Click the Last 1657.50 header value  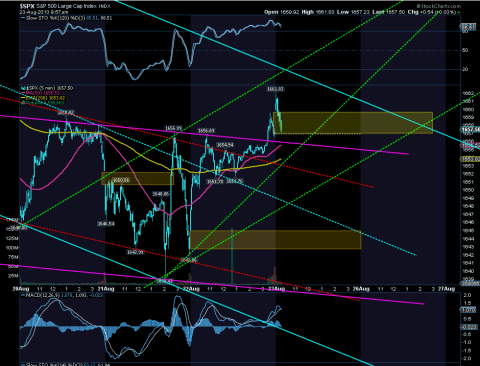pyautogui.click(x=389, y=12)
